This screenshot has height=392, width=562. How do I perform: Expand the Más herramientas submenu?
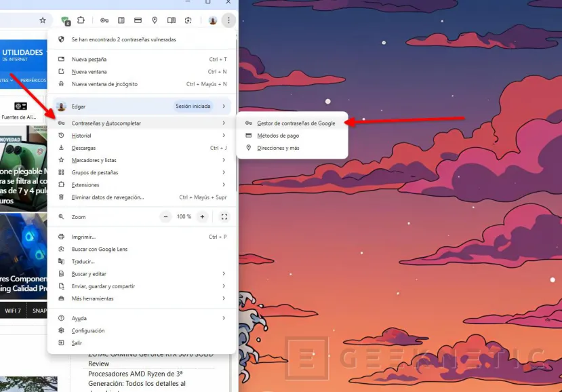point(224,298)
